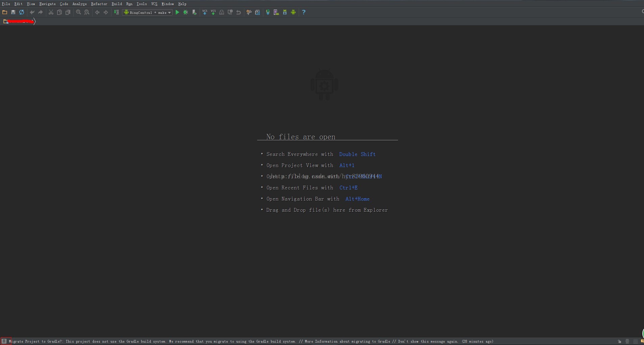Save all files with the floppy disk icon
Screen dimensions: 644x345
click(13, 12)
